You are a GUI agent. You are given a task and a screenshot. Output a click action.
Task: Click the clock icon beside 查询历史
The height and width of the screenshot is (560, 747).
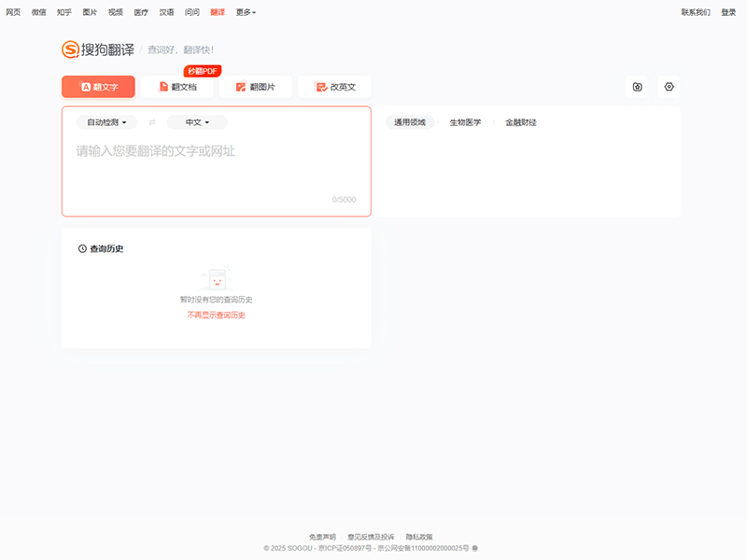pyautogui.click(x=82, y=249)
